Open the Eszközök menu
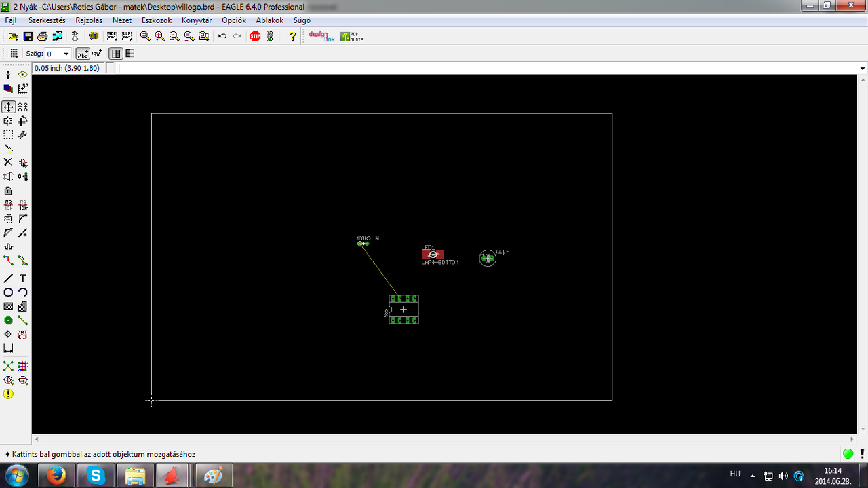The width and height of the screenshot is (868, 488). pyautogui.click(x=157, y=20)
